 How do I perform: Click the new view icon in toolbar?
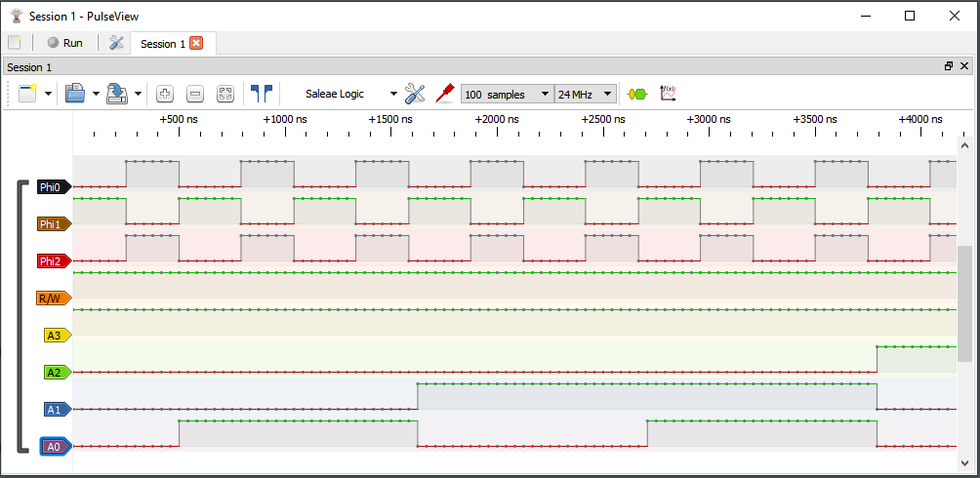[26, 94]
